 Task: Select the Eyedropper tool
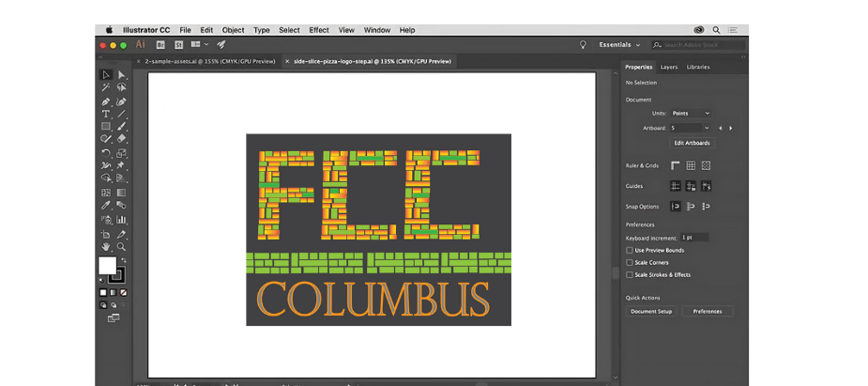point(106,206)
